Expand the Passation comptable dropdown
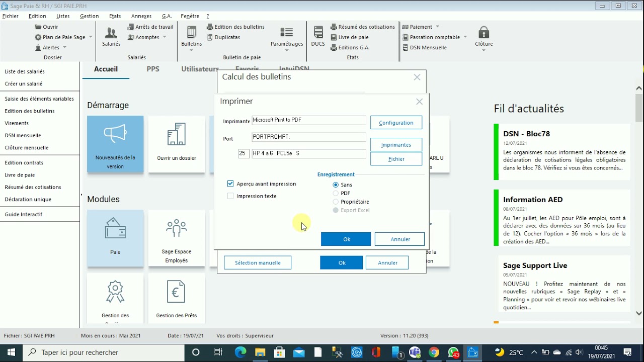 click(465, 37)
